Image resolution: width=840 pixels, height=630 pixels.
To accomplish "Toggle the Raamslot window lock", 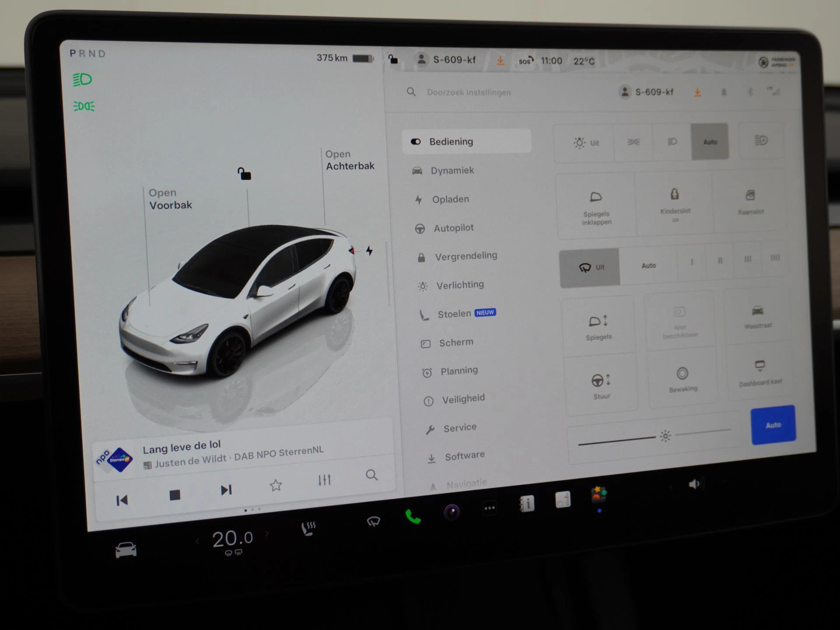I will [750, 202].
